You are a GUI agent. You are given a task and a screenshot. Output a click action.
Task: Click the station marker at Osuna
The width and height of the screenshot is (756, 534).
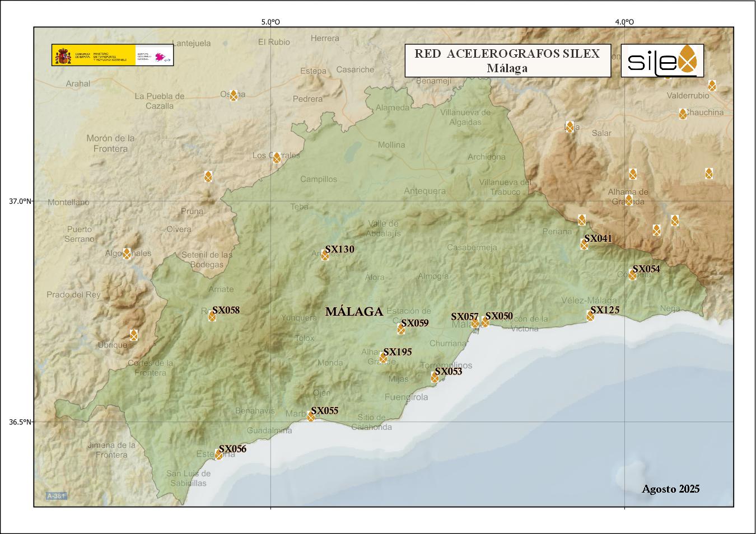(x=234, y=95)
